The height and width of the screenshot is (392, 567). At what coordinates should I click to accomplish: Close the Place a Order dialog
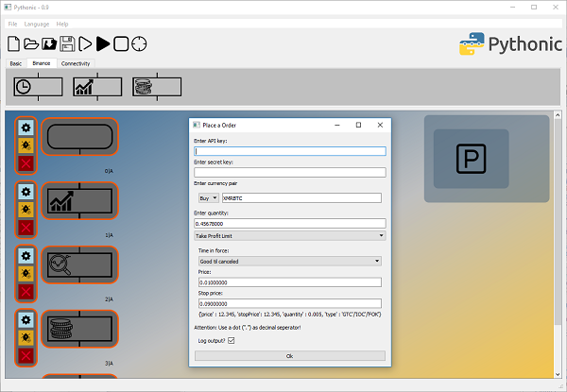[x=380, y=125]
